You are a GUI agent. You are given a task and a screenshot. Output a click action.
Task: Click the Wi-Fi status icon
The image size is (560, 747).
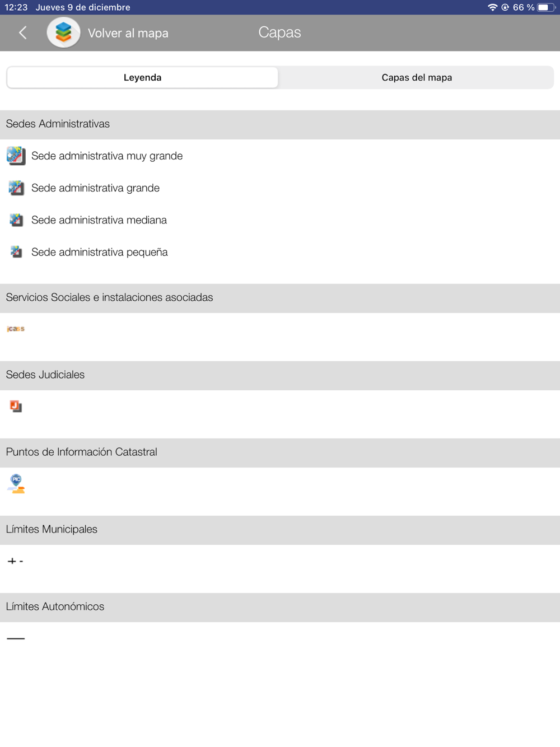[492, 7]
